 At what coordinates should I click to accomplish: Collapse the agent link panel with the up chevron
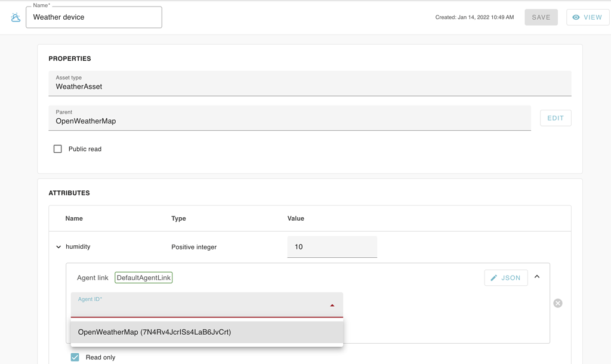(x=536, y=277)
